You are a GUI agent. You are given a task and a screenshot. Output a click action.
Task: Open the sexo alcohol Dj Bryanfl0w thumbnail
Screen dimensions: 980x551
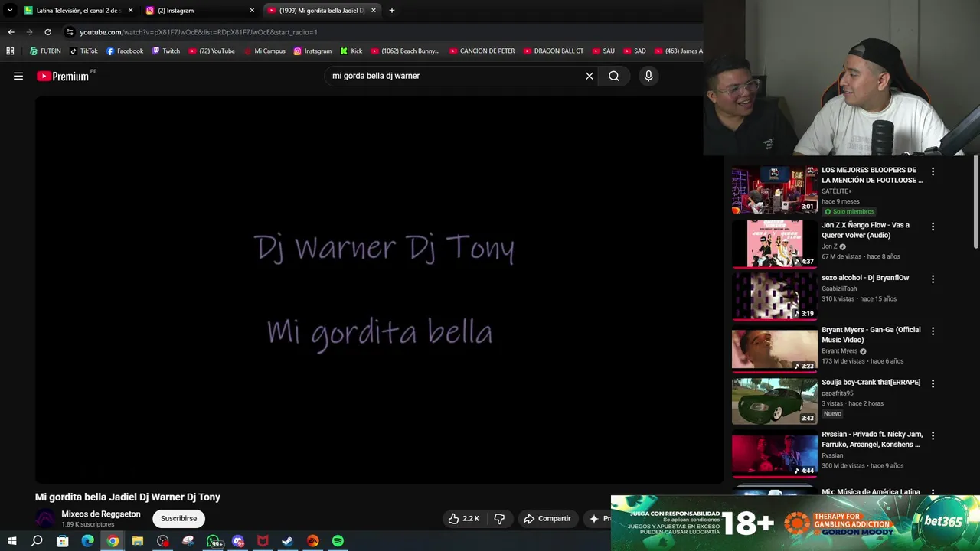(774, 296)
